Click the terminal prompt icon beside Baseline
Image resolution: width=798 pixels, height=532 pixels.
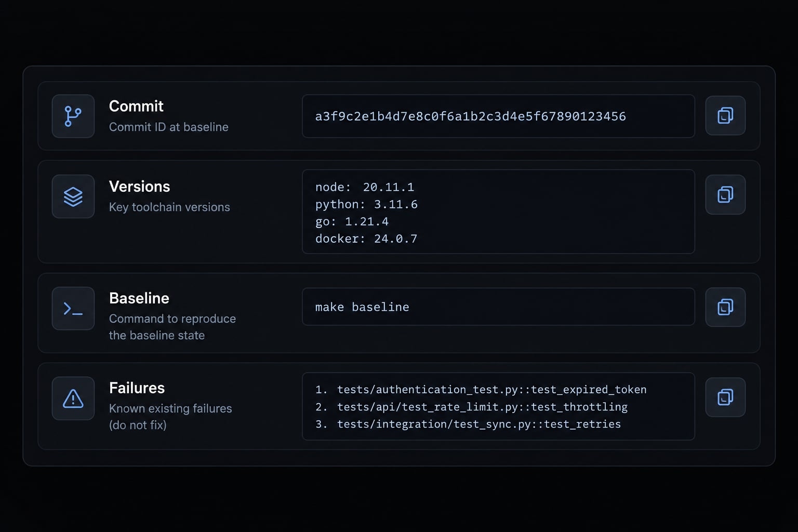pyautogui.click(x=73, y=309)
